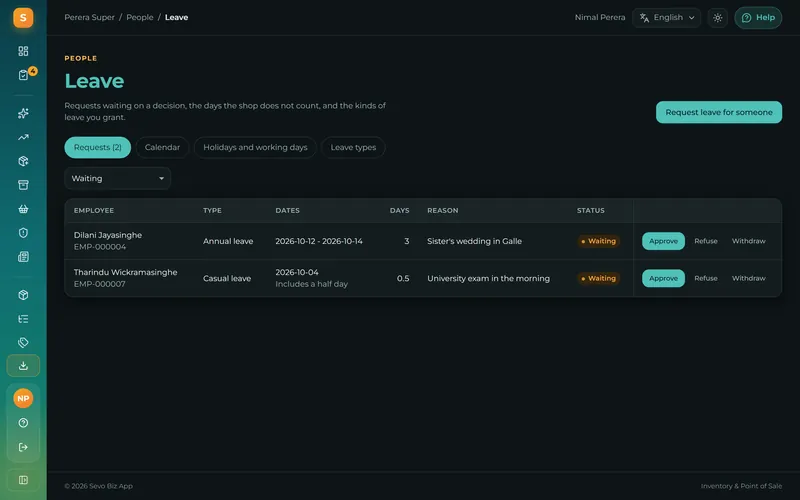Approve Dilani Jayasinghe's annual leave
The width and height of the screenshot is (800, 500).
[663, 241]
